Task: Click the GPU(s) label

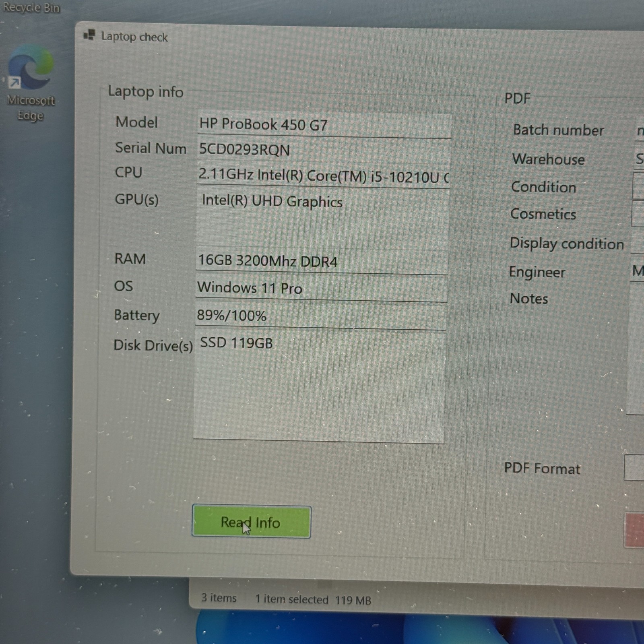Action: pos(136,200)
